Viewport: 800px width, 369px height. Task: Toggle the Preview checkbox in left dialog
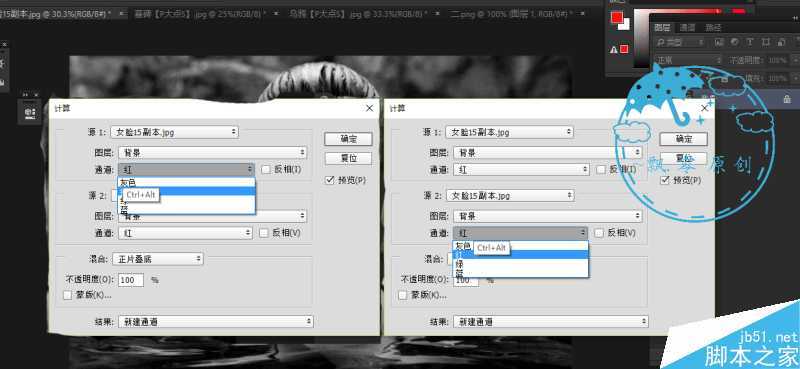point(329,180)
